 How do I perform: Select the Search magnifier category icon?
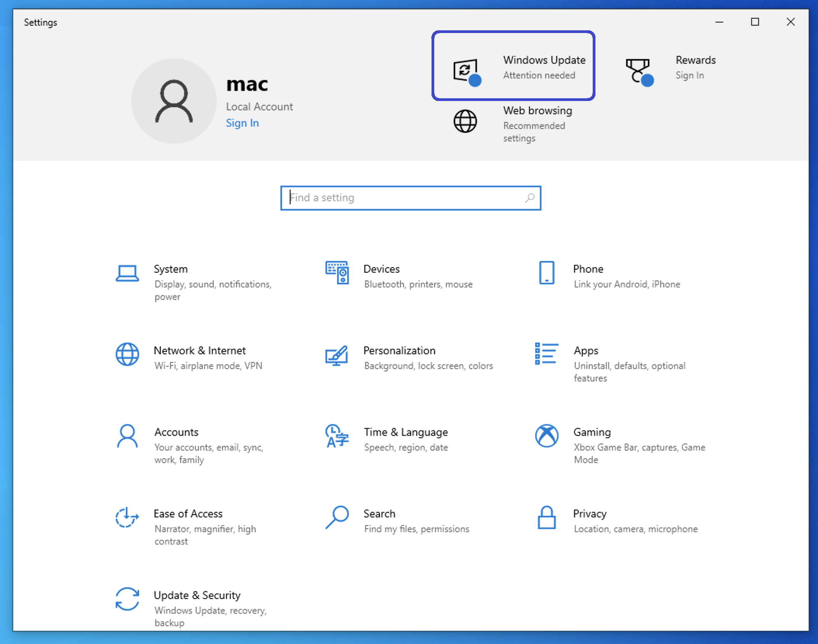tap(337, 517)
